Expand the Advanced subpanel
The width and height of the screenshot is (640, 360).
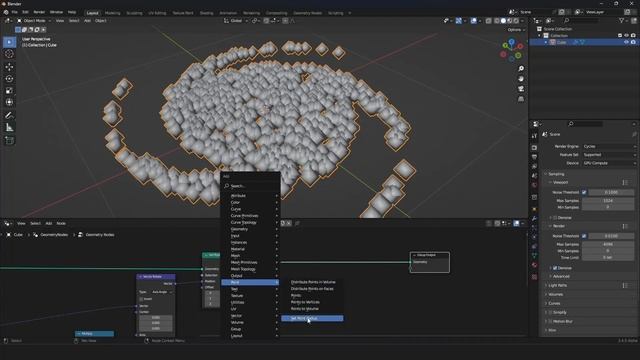560,276
